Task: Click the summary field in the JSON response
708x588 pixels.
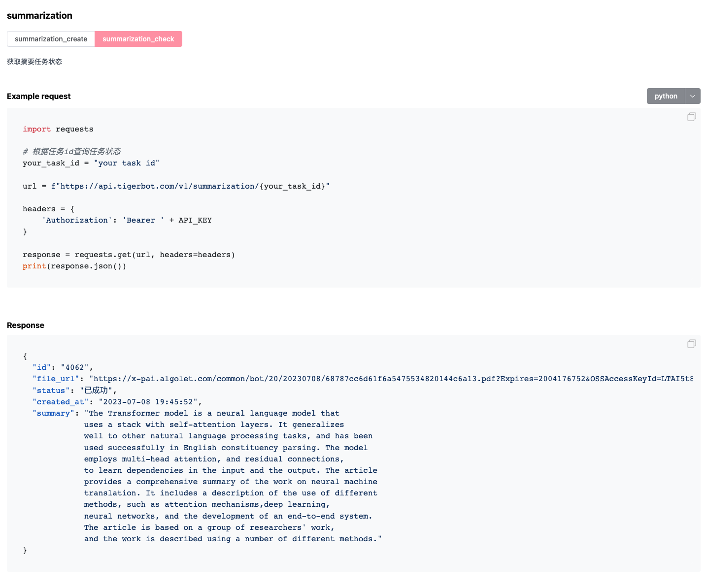Action: [53, 413]
